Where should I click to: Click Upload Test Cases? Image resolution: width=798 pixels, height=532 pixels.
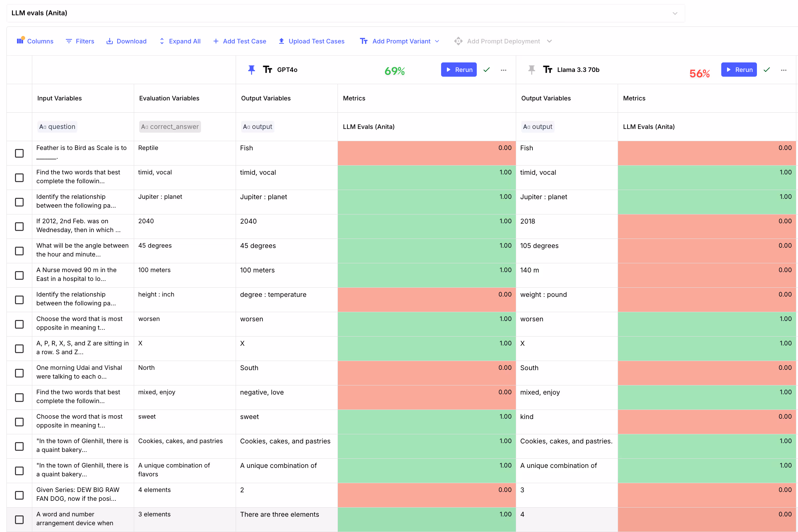[x=311, y=41]
